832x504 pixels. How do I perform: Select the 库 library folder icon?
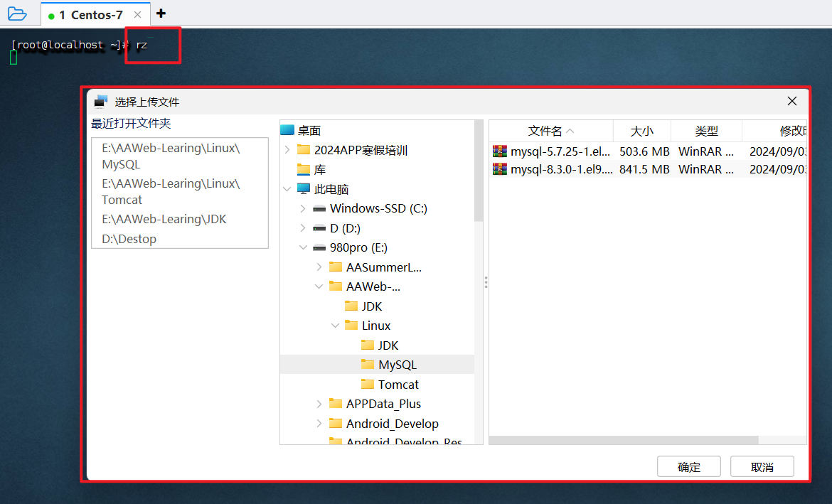coord(304,170)
